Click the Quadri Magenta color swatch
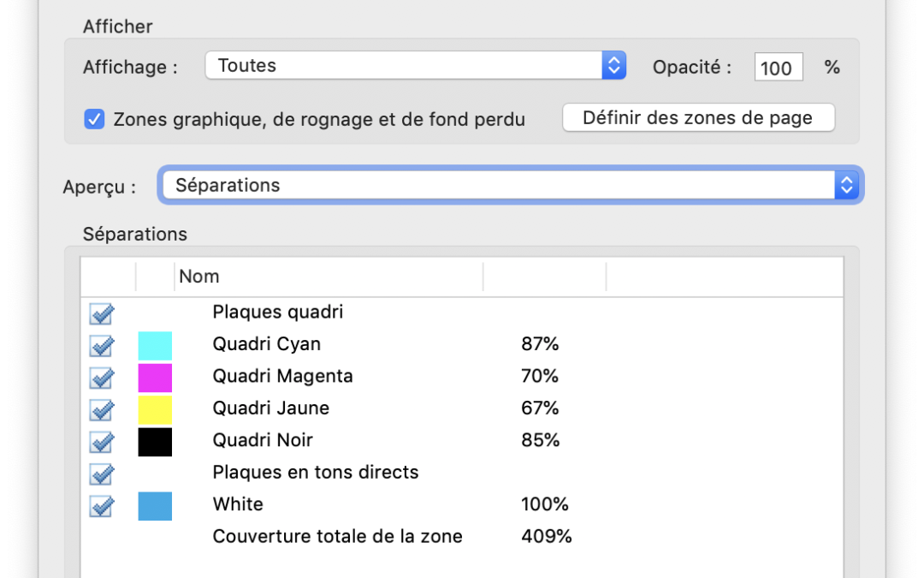The image size is (924, 578). pyautogui.click(x=155, y=378)
